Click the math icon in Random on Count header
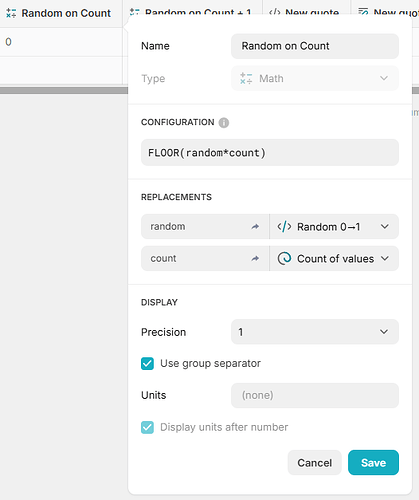This screenshot has width=419, height=500. tap(11, 13)
